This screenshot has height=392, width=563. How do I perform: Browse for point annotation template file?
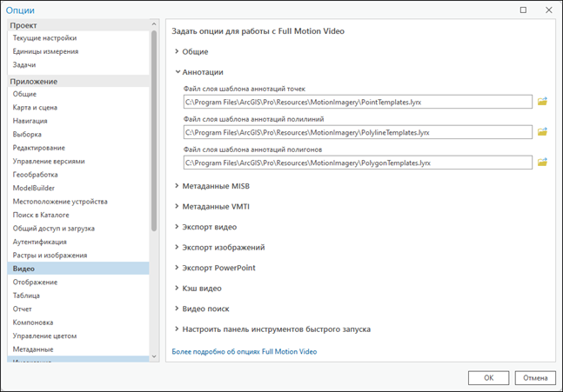click(x=542, y=102)
